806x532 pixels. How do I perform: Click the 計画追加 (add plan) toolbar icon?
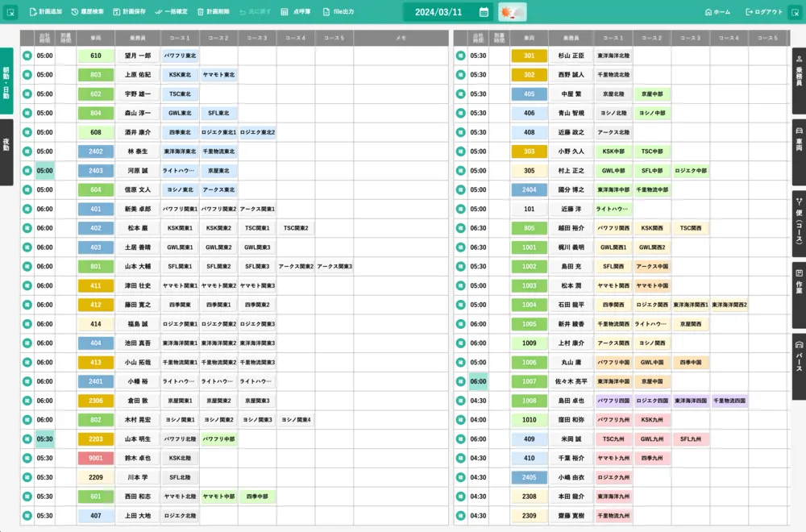33,12
